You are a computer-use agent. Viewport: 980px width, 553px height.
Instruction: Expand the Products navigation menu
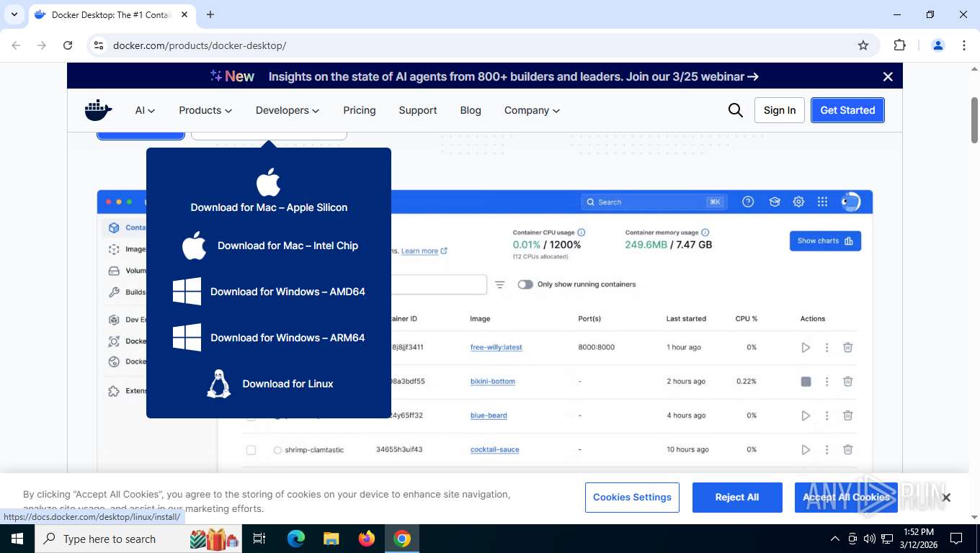click(205, 110)
